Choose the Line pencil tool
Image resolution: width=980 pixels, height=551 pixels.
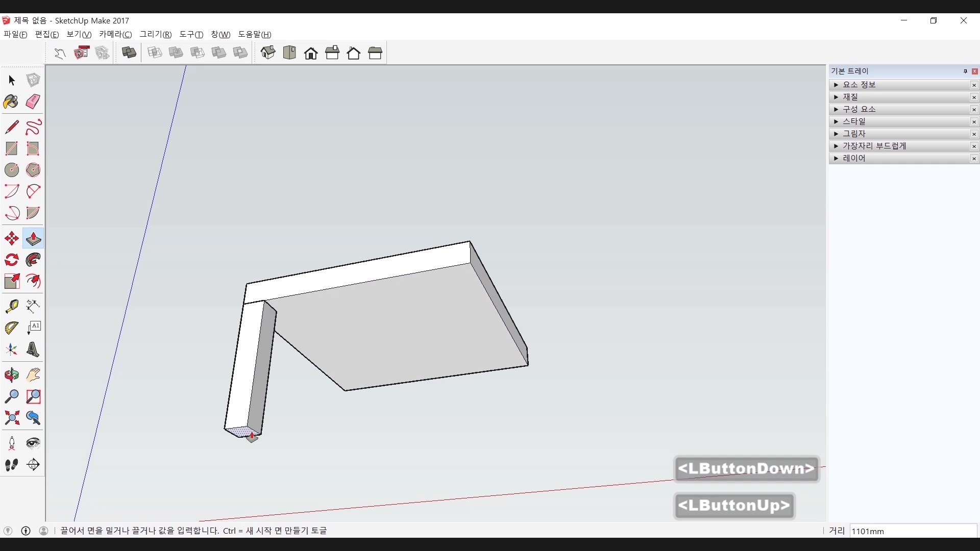tap(11, 127)
